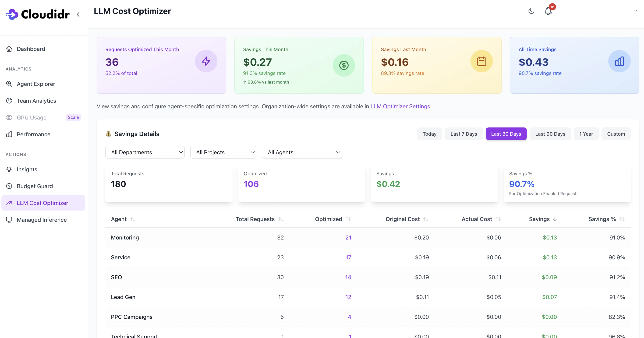The height and width of the screenshot is (338, 644).
Task: Toggle dark mode moon icon
Action: (x=531, y=11)
